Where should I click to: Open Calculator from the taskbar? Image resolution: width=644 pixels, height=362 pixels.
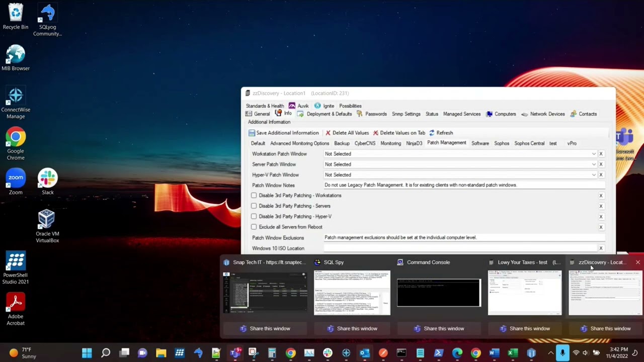coord(272,353)
